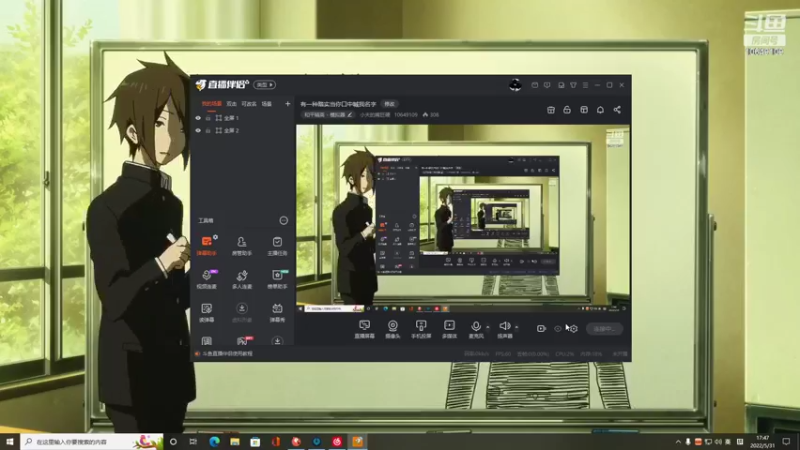Select the 全屏 1 source row
Image resolution: width=800 pixels, height=450 pixels.
[x=243, y=118]
